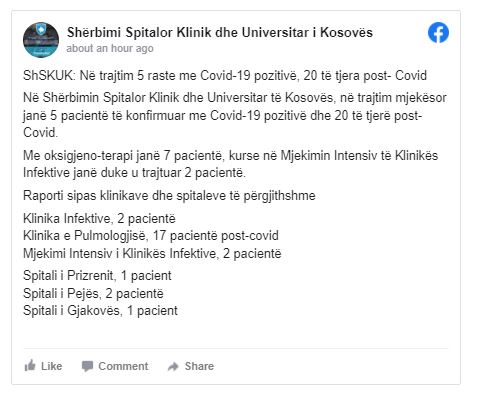This screenshot has width=483, height=393.
Task: Click the 'about an hour ago' timestamp
Action: click(110, 49)
